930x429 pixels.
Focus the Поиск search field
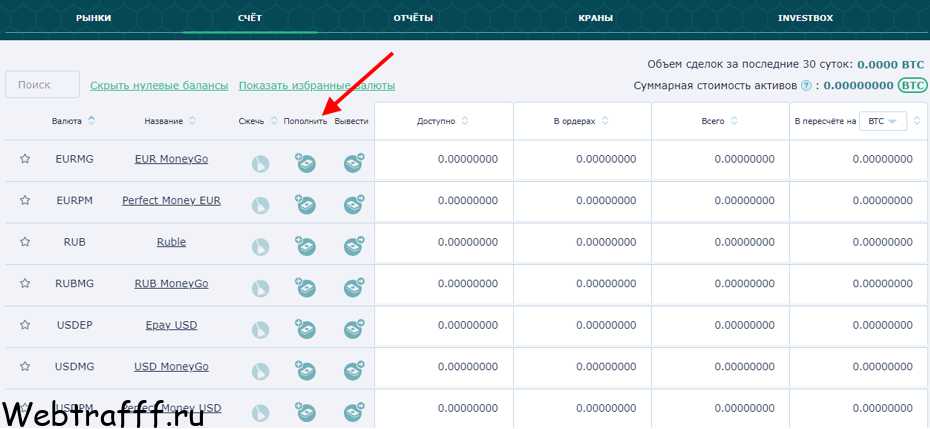point(42,85)
